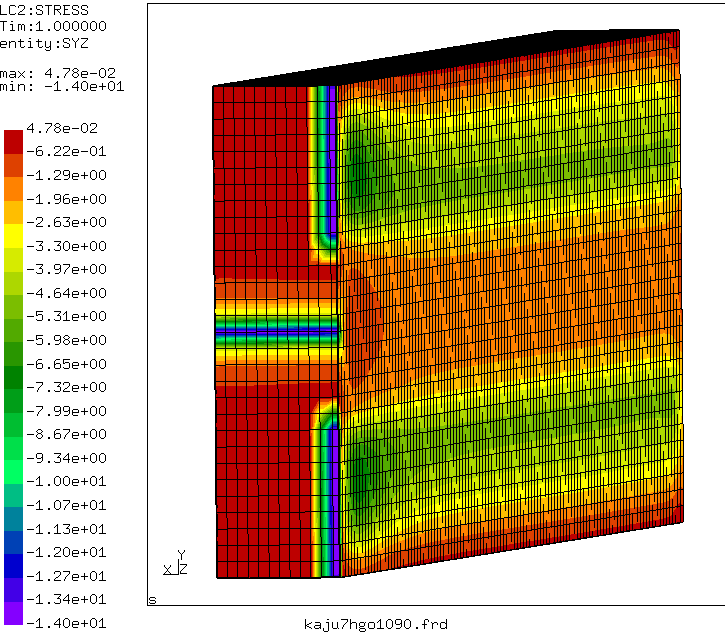Click the legend value -4.64e+00
Screen dimensions: 725x639
coord(66,293)
